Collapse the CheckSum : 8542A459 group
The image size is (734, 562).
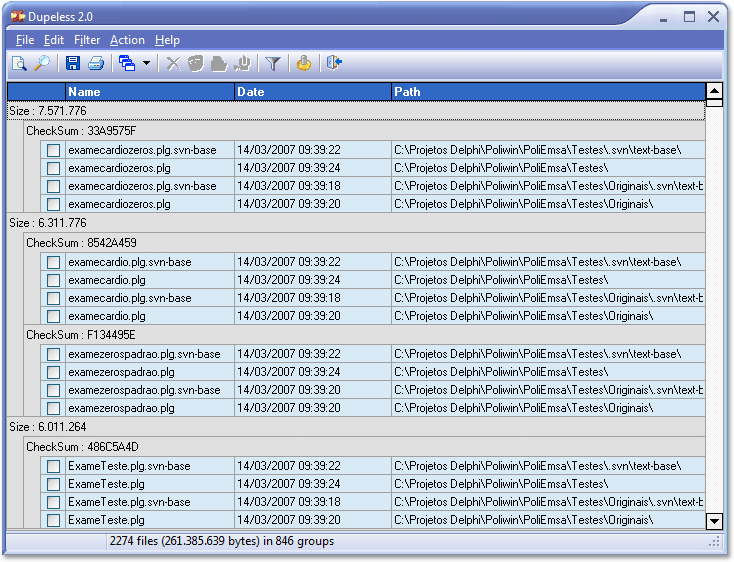click(x=364, y=243)
